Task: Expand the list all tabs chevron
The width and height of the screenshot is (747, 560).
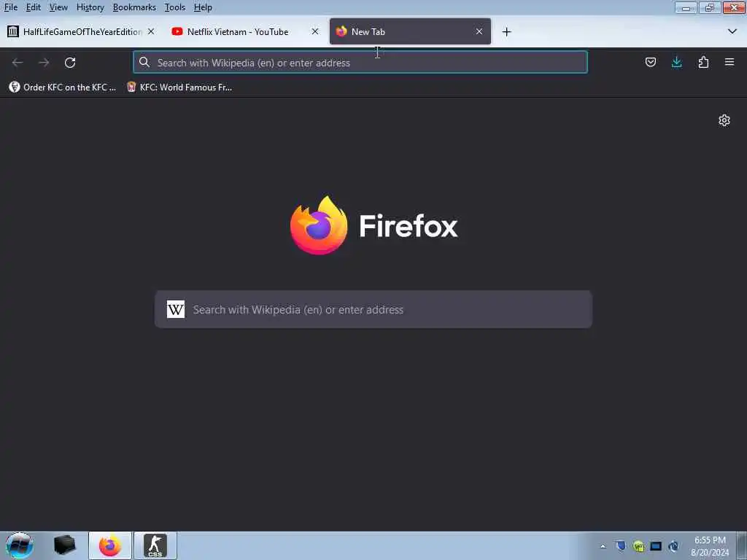Action: [732, 31]
